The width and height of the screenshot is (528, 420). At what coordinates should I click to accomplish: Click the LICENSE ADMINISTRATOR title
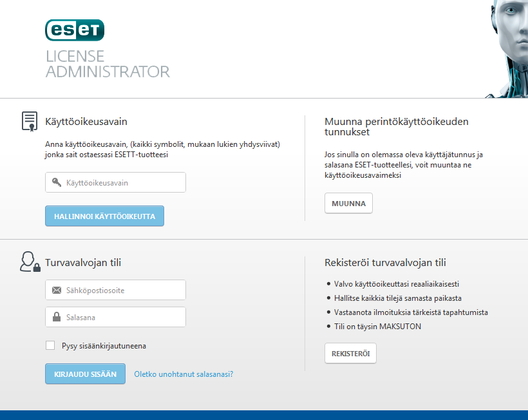[x=108, y=64]
